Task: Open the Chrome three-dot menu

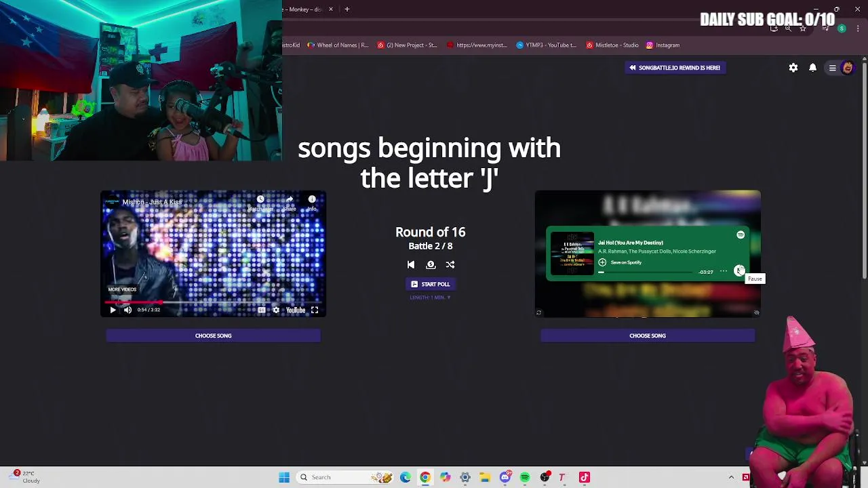Action: point(858,28)
